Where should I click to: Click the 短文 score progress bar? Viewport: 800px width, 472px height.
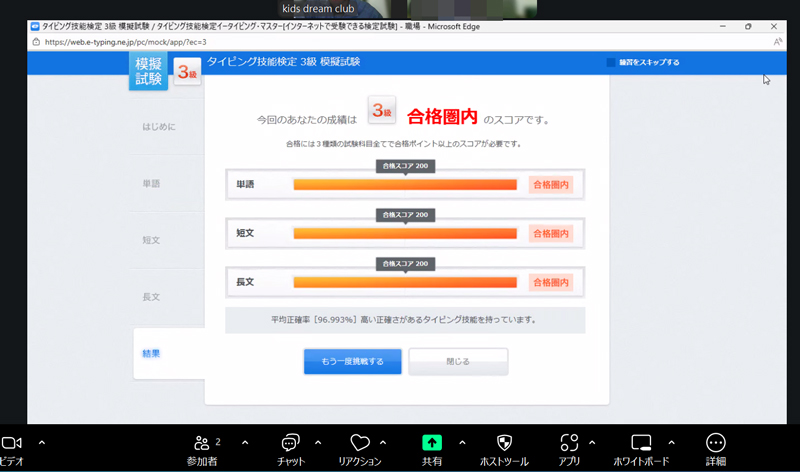pos(405,234)
